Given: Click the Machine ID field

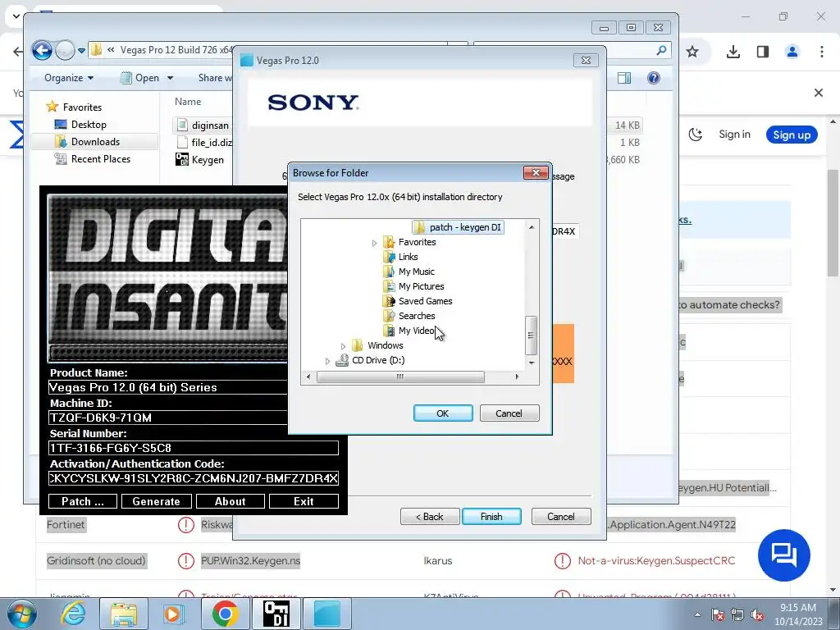Looking at the screenshot, I should (x=167, y=418).
